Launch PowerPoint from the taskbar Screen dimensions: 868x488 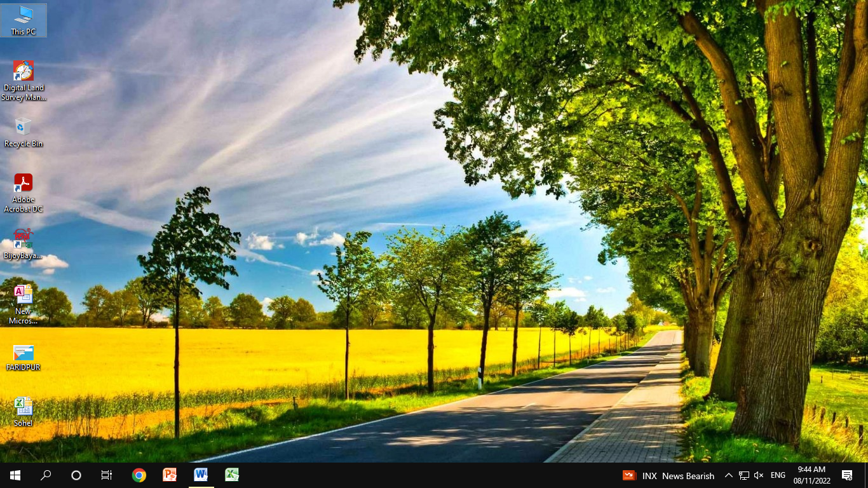[x=170, y=475]
